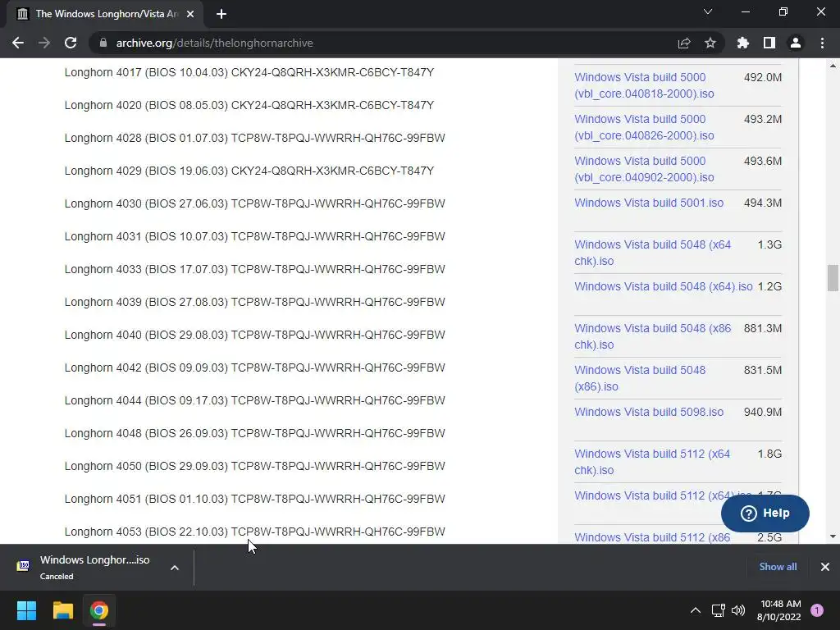View site information lock icon
The width and height of the screenshot is (840, 630).
[x=103, y=43]
